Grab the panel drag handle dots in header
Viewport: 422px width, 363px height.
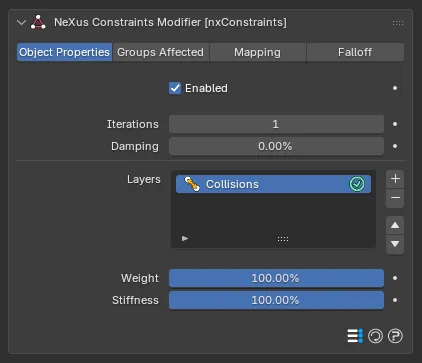click(x=398, y=23)
